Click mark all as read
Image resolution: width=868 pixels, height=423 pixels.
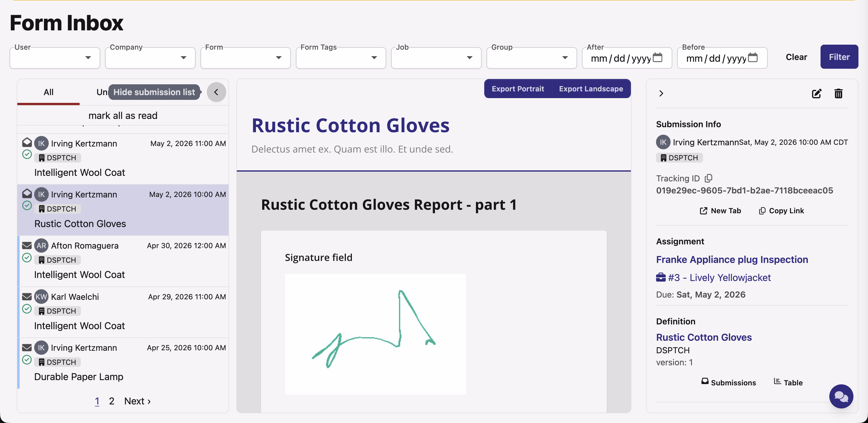click(x=123, y=115)
